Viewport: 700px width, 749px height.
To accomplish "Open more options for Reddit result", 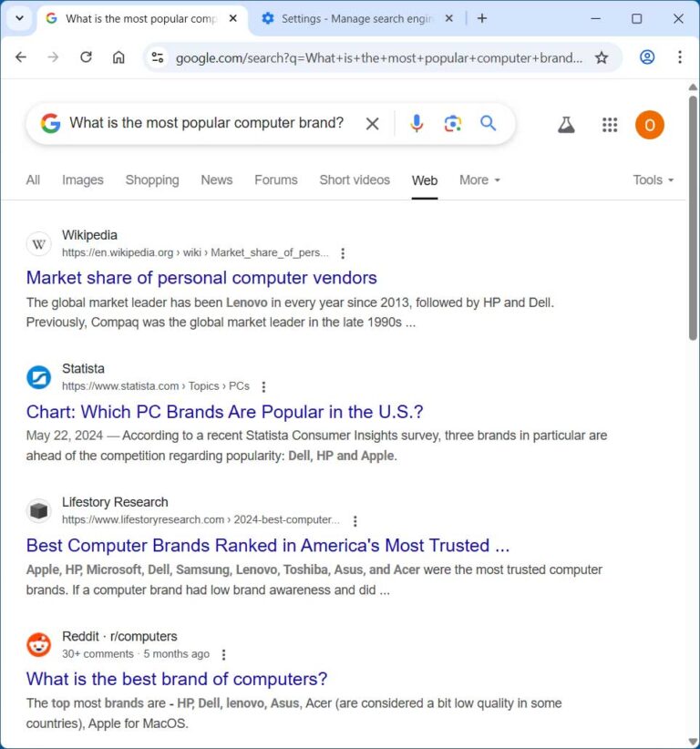I will [x=223, y=654].
